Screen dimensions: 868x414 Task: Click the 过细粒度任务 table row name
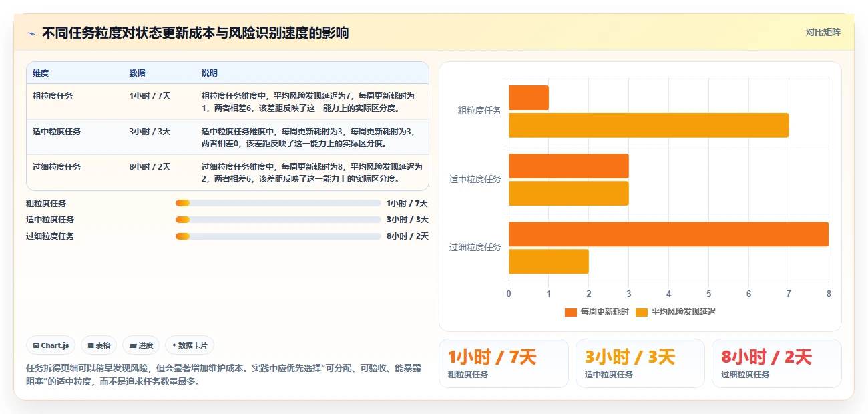(x=57, y=167)
